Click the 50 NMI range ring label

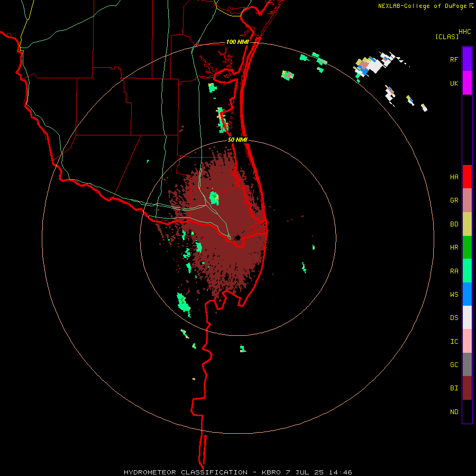pos(237,140)
